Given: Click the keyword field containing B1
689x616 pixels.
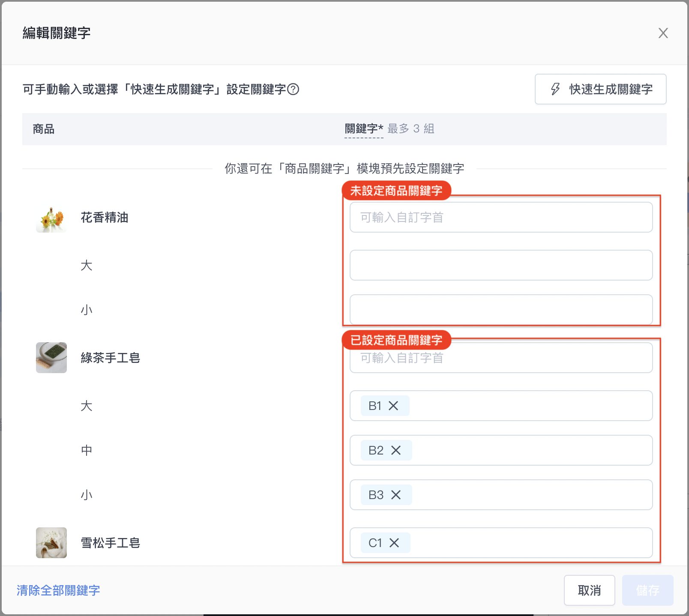Looking at the screenshot, I should (501, 406).
